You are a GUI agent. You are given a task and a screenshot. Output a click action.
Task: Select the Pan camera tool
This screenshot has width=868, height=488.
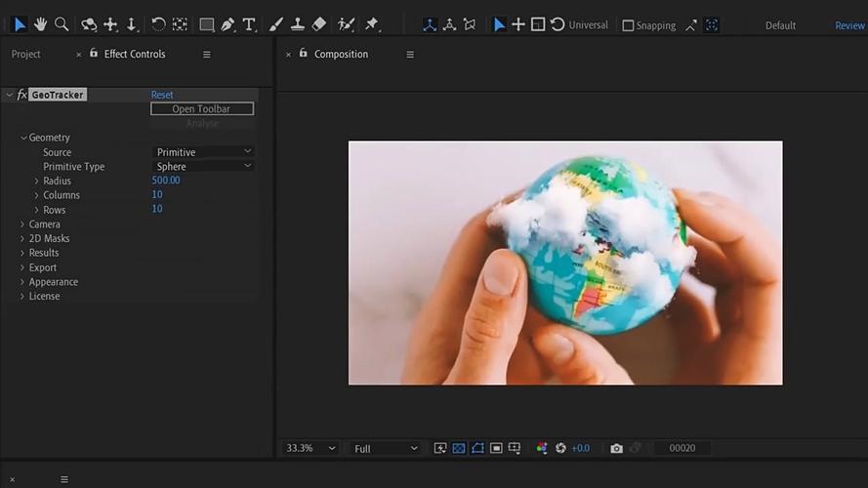pos(110,24)
